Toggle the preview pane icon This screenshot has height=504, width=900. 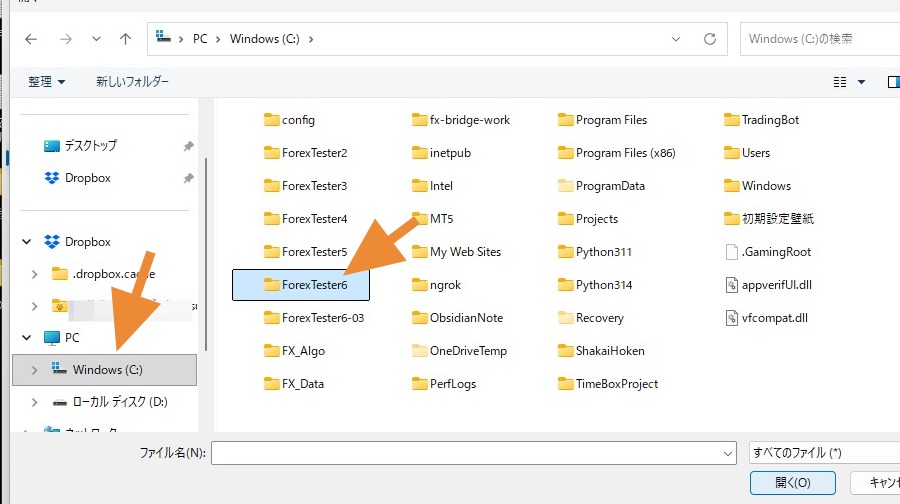893,82
